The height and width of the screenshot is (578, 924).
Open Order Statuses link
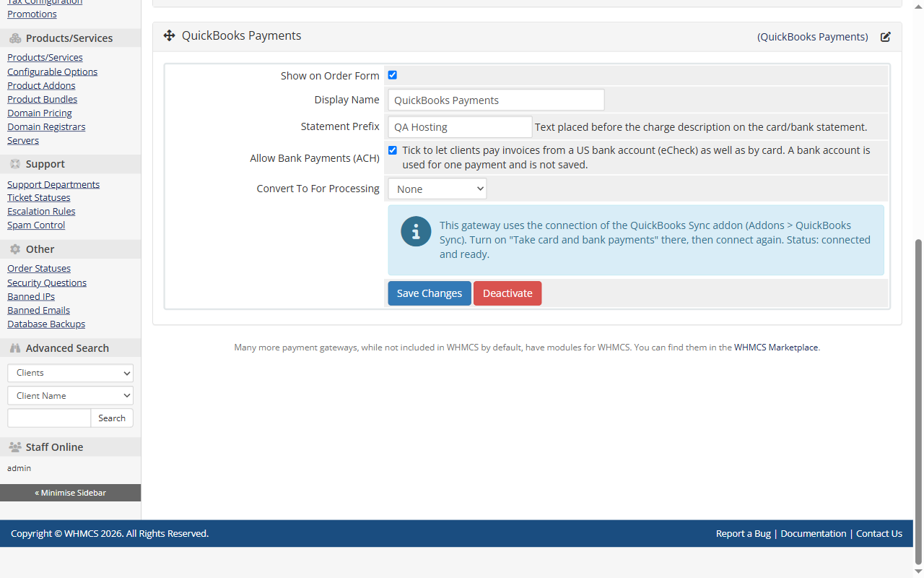point(39,268)
